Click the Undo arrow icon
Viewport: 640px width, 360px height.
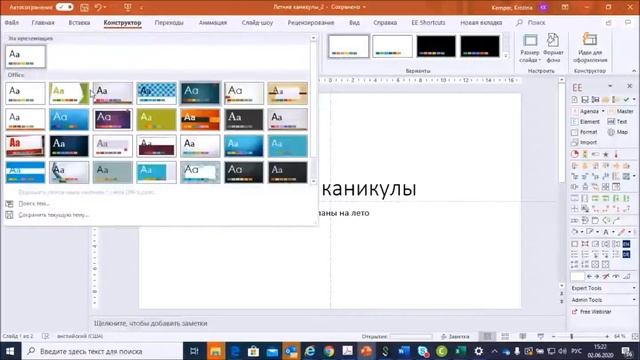[98, 7]
